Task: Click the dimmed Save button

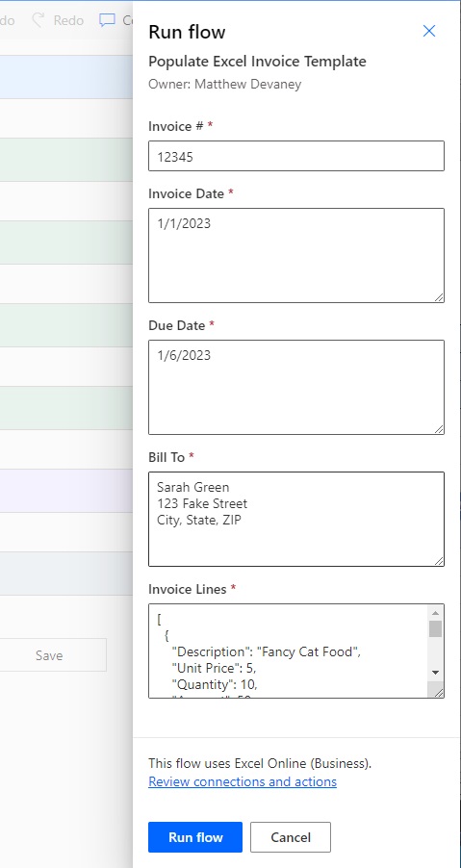Action: pos(49,655)
